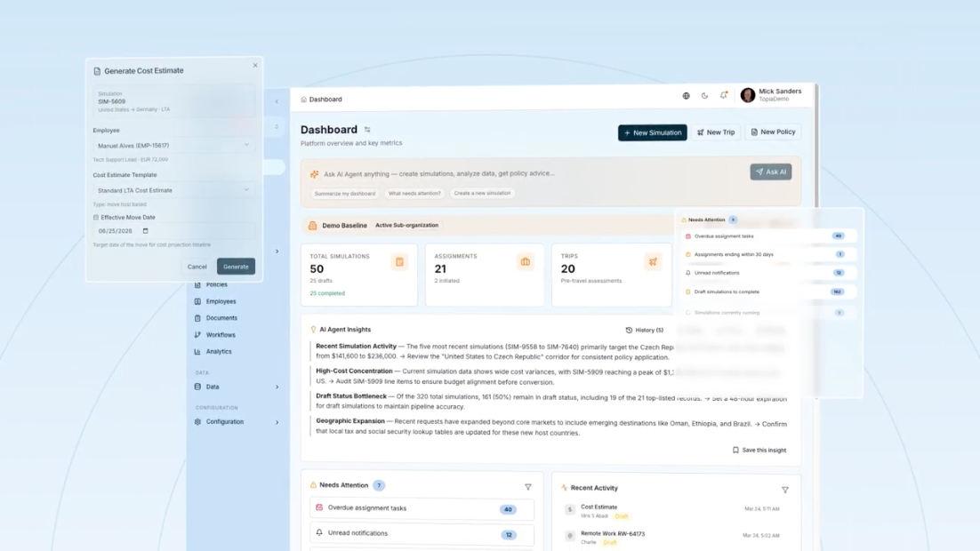The width and height of the screenshot is (980, 551).
Task: Toggle dark mode with the moon icon
Action: [x=704, y=96]
